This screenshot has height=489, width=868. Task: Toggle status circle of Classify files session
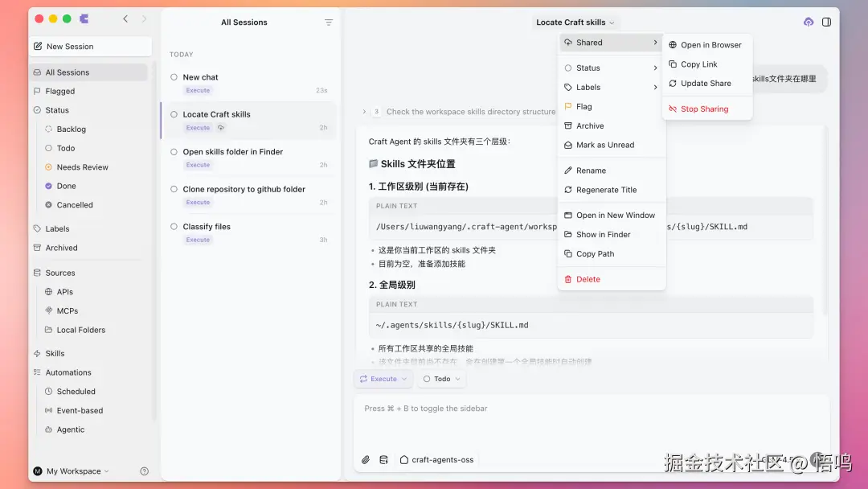pos(174,227)
